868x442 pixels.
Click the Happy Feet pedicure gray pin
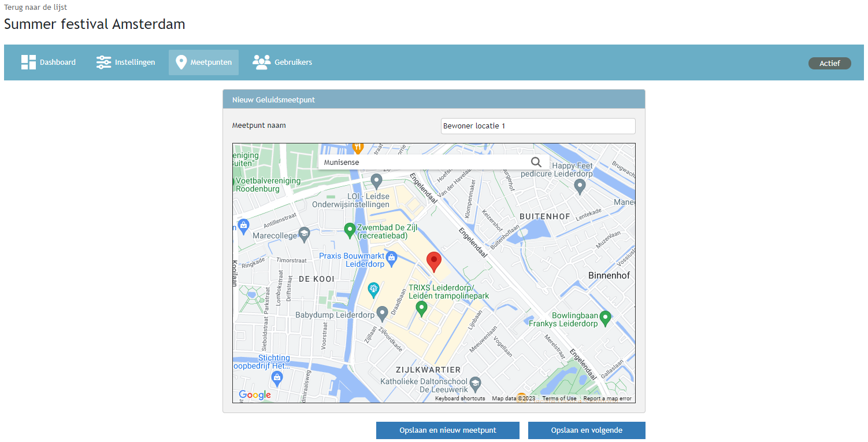(x=580, y=186)
